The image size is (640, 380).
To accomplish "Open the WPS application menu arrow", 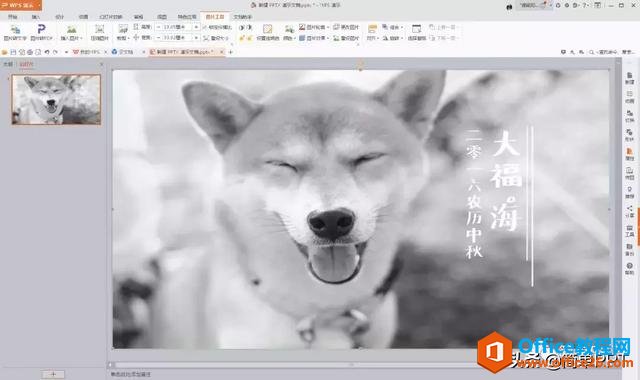I will point(38,5).
